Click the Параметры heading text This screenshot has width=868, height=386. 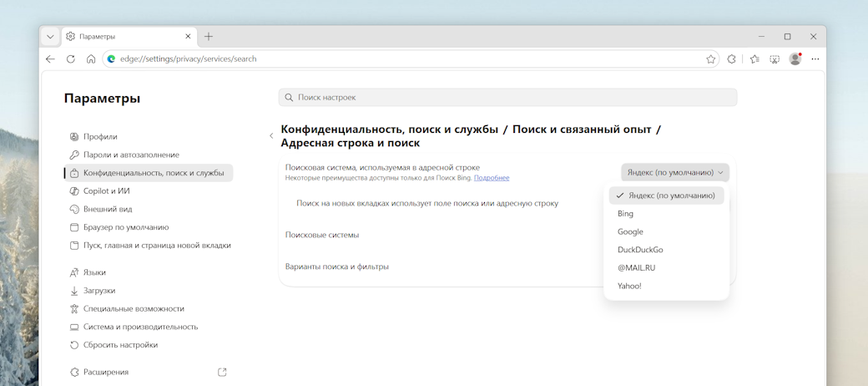click(102, 99)
